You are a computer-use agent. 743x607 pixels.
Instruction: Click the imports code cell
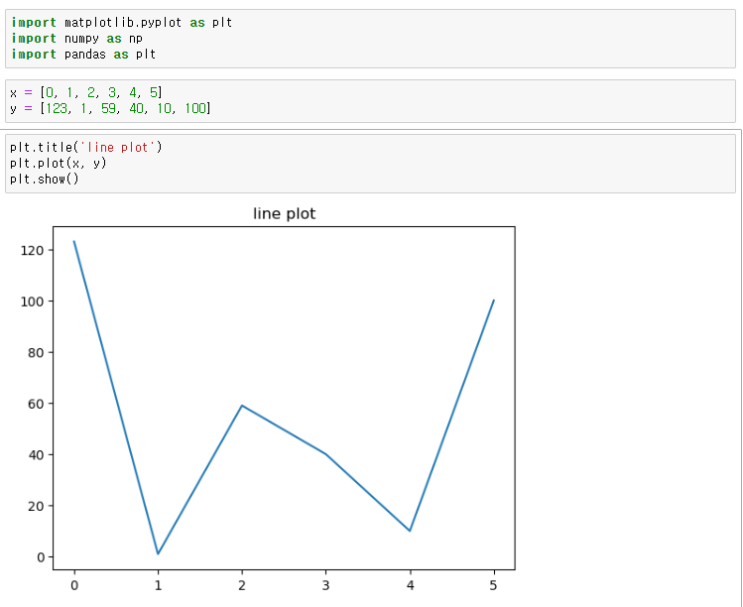pos(370,38)
